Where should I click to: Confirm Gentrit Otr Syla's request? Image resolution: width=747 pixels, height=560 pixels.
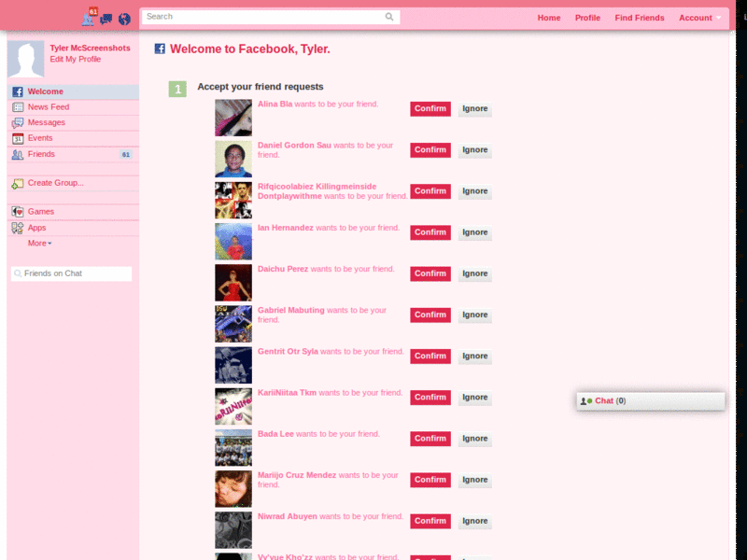pos(430,357)
